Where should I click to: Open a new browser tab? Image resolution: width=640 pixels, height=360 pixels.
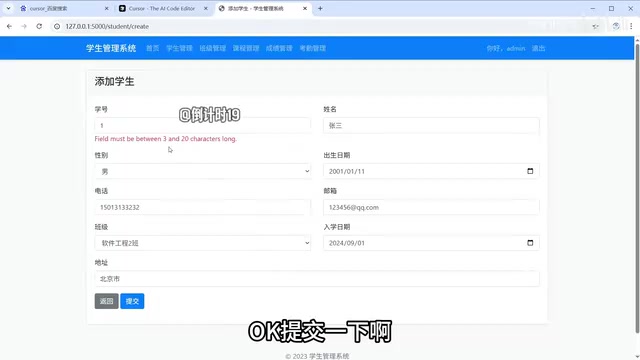click(x=320, y=8)
